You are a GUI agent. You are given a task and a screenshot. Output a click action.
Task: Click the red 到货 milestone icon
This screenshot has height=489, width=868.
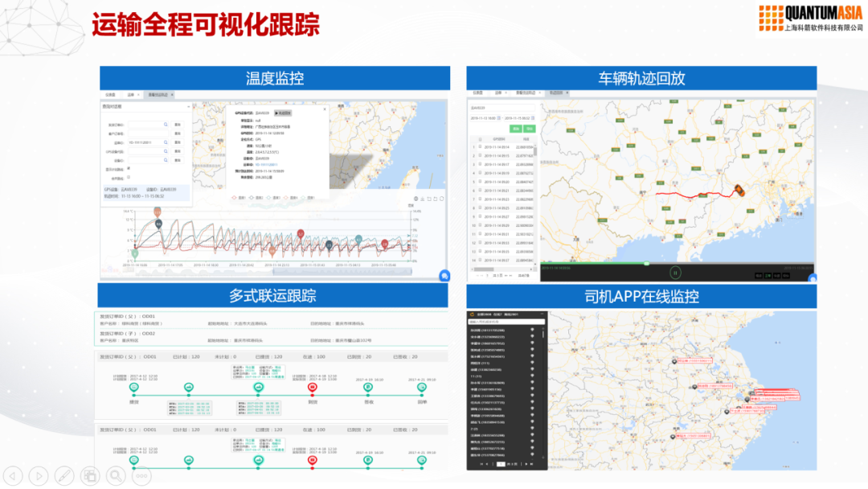pyautogui.click(x=312, y=385)
